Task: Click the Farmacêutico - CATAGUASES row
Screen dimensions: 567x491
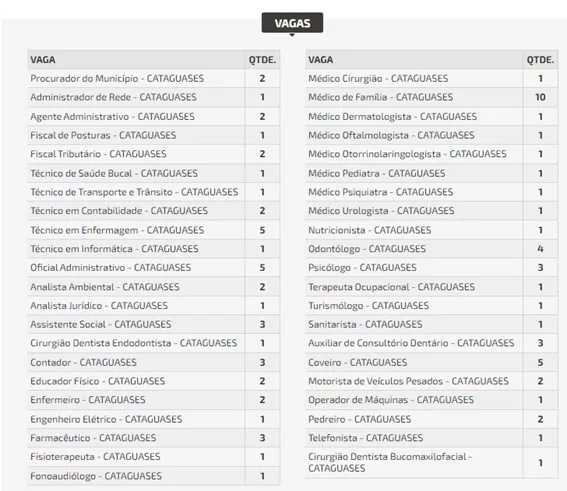Action: click(x=154, y=438)
